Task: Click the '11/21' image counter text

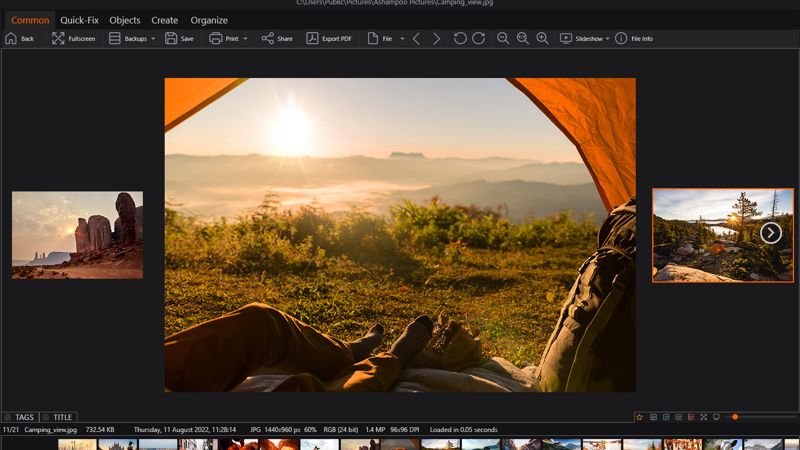Action: tap(11, 430)
